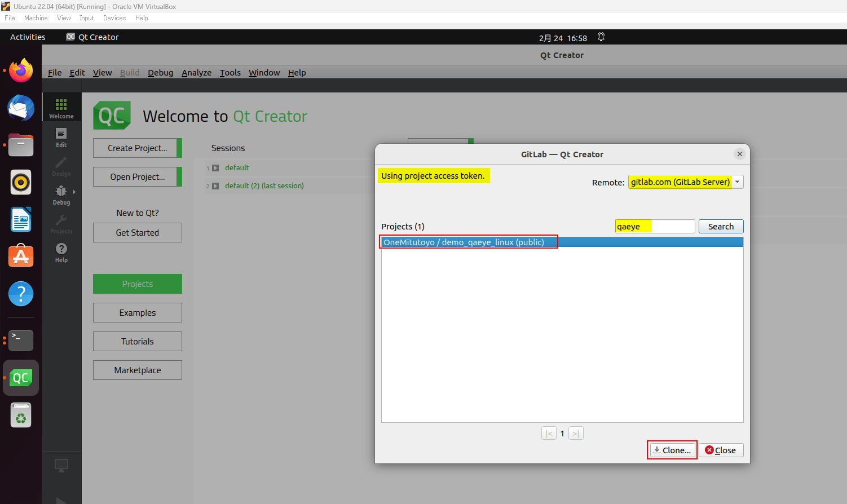The width and height of the screenshot is (847, 504).
Task: Open Help mode in the Qt Creator sidebar
Action: [x=61, y=252]
